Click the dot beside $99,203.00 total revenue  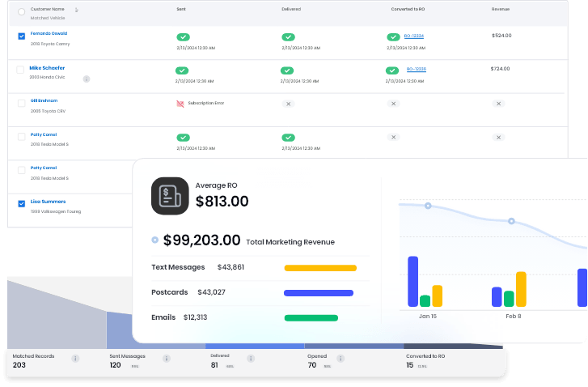click(154, 240)
